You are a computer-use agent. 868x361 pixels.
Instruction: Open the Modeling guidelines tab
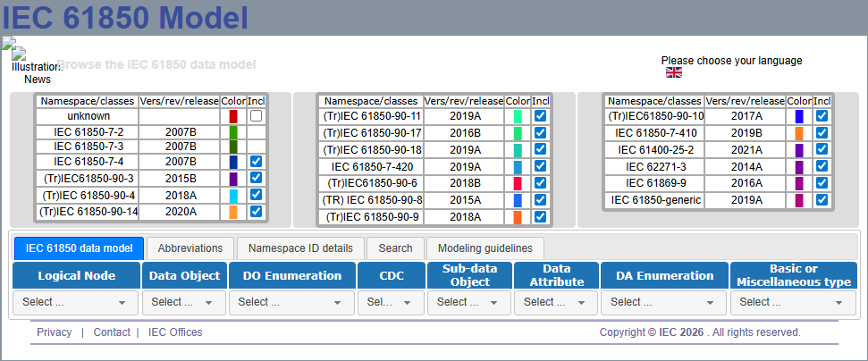pyautogui.click(x=485, y=248)
